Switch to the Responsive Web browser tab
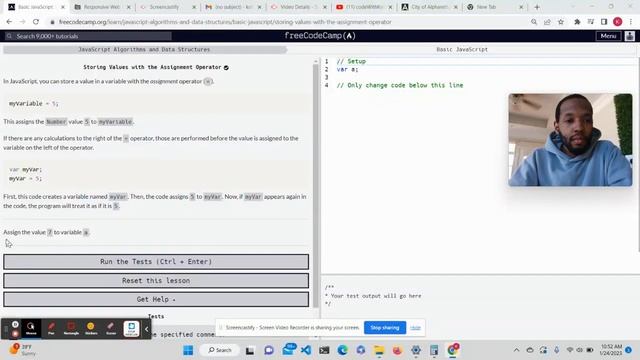This screenshot has width=640, height=360. [102, 7]
